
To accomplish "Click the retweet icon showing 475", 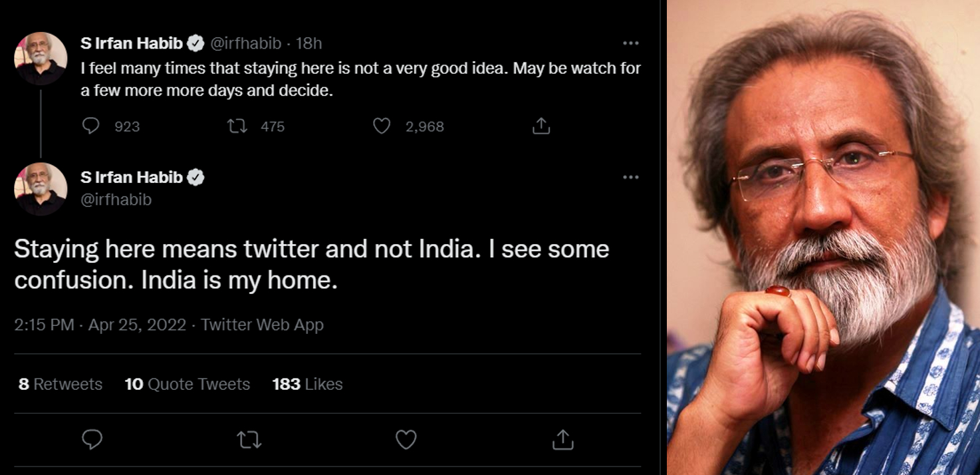I will pyautogui.click(x=238, y=126).
